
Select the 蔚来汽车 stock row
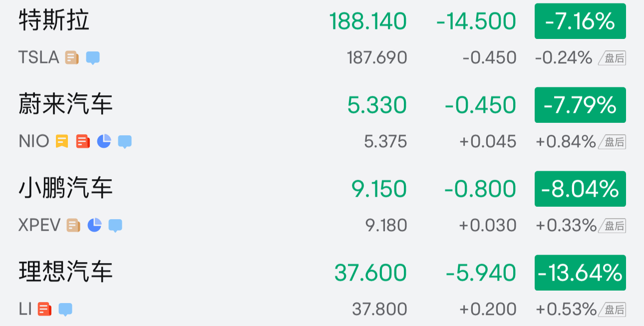(66, 105)
